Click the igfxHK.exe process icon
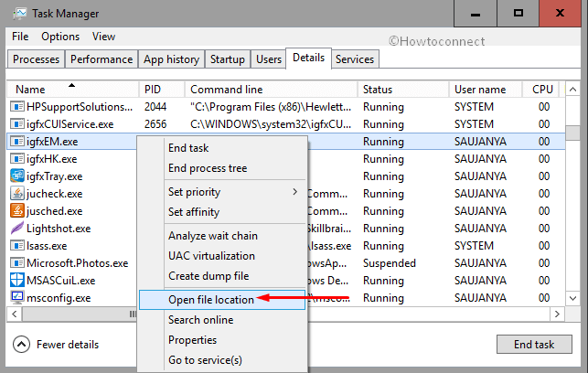 [16, 159]
